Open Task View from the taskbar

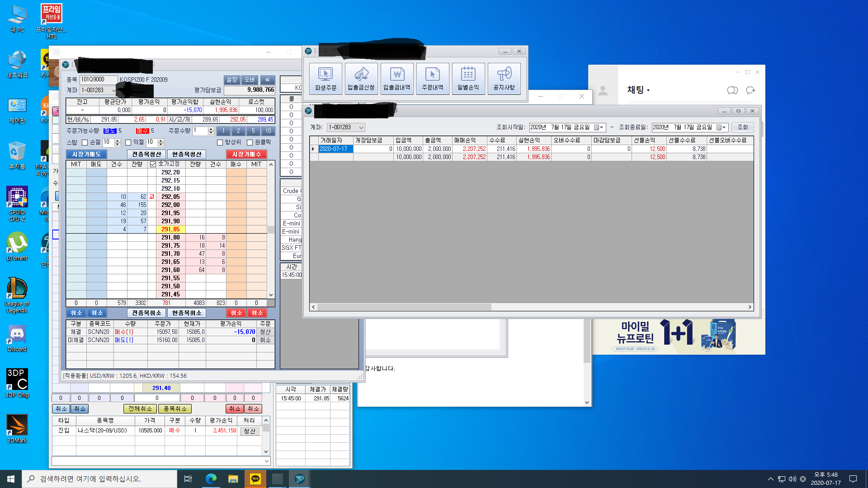188,479
